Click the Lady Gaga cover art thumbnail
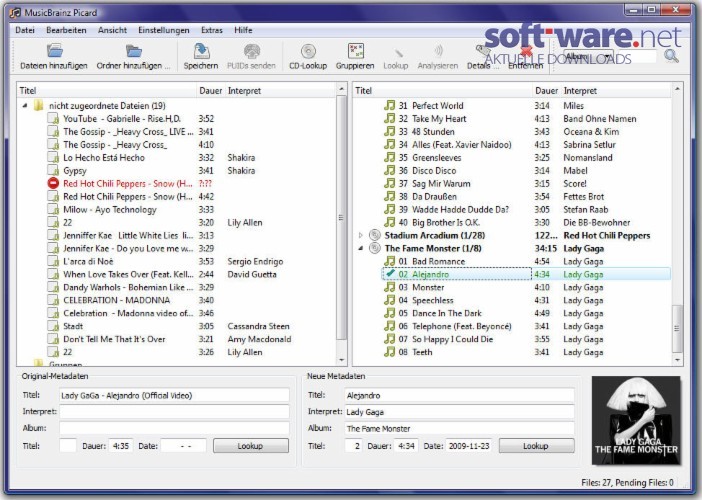Viewport: 702px width, 500px height. pos(636,420)
